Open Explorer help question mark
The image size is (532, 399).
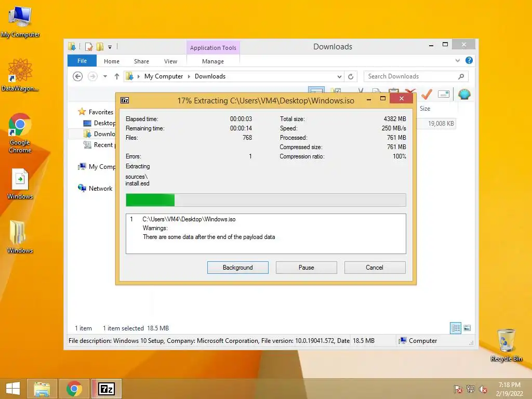pos(469,60)
